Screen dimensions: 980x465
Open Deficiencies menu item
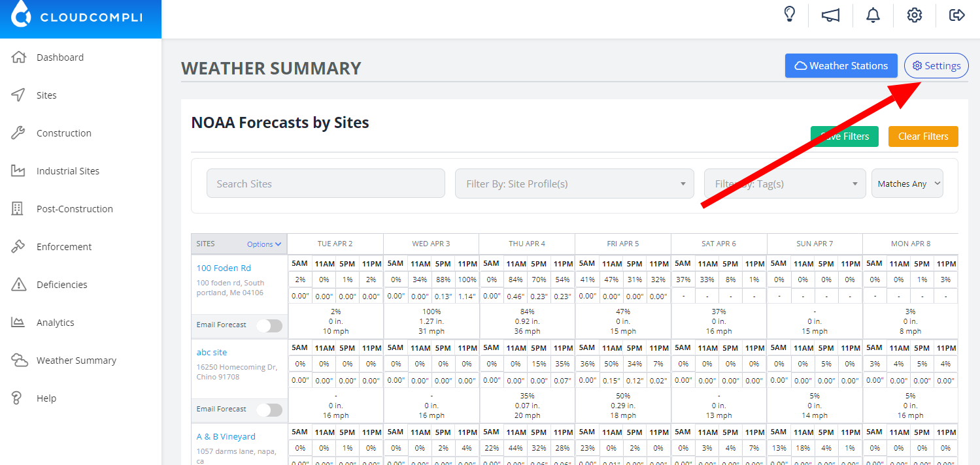click(x=62, y=285)
